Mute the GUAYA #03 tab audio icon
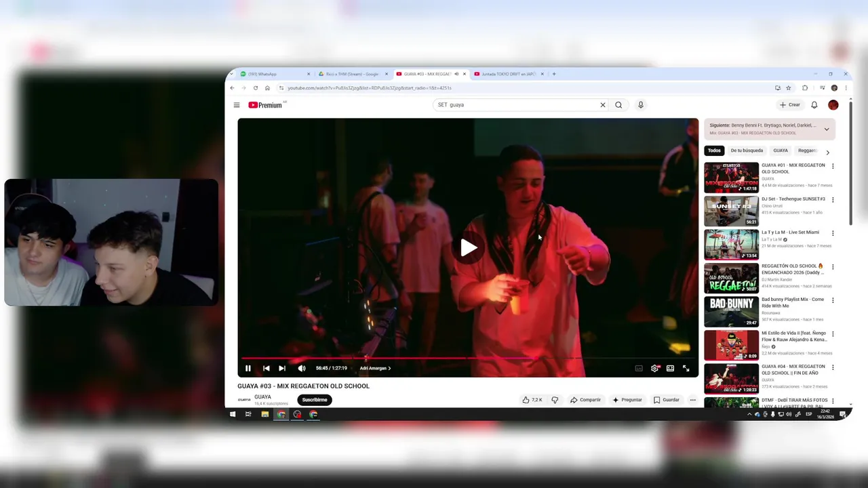868x488 pixels. (x=456, y=74)
